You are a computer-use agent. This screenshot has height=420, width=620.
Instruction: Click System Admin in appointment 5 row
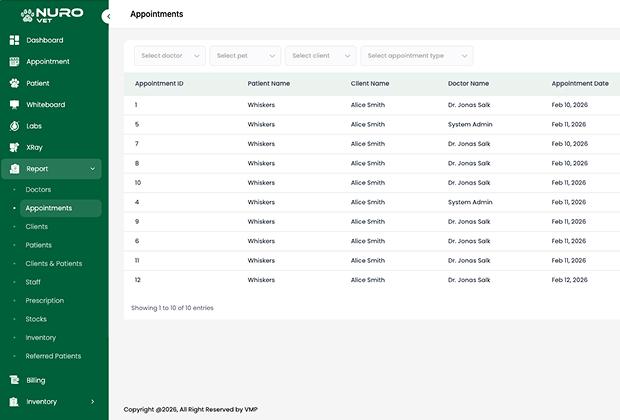[x=470, y=124]
